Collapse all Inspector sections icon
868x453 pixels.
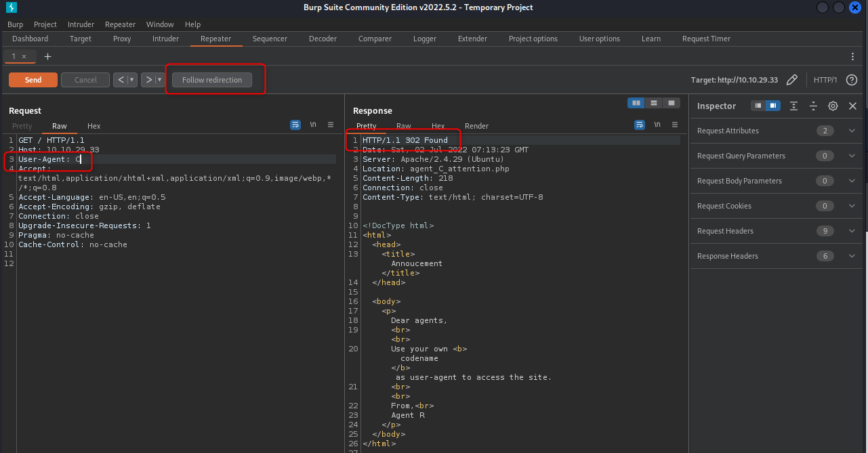pos(813,106)
